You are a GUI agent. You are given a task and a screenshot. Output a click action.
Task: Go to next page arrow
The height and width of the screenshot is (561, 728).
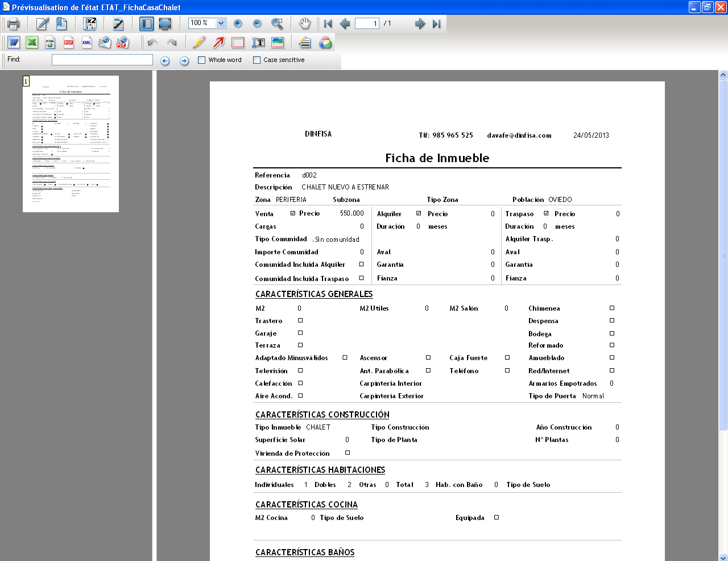coord(420,24)
